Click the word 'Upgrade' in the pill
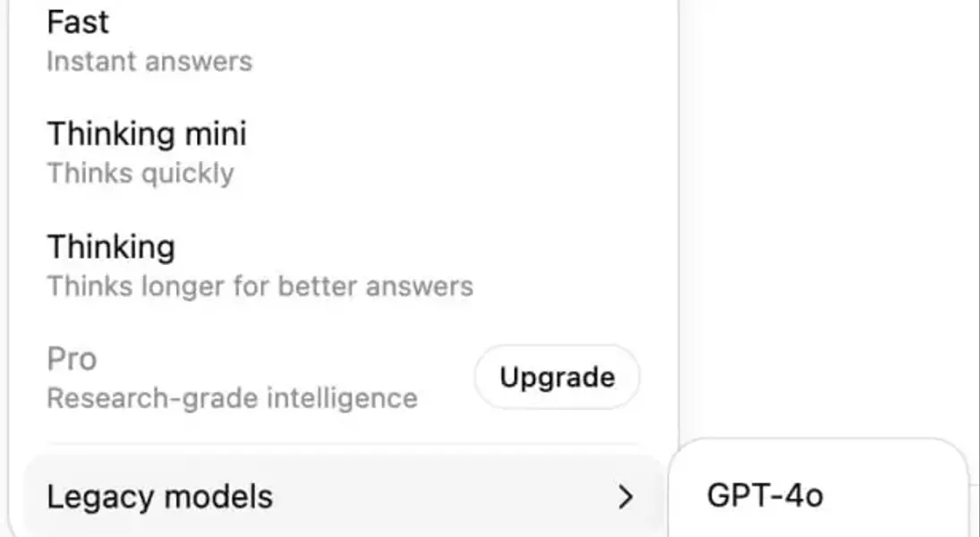Viewport: 980px width, 537px height. point(557,377)
